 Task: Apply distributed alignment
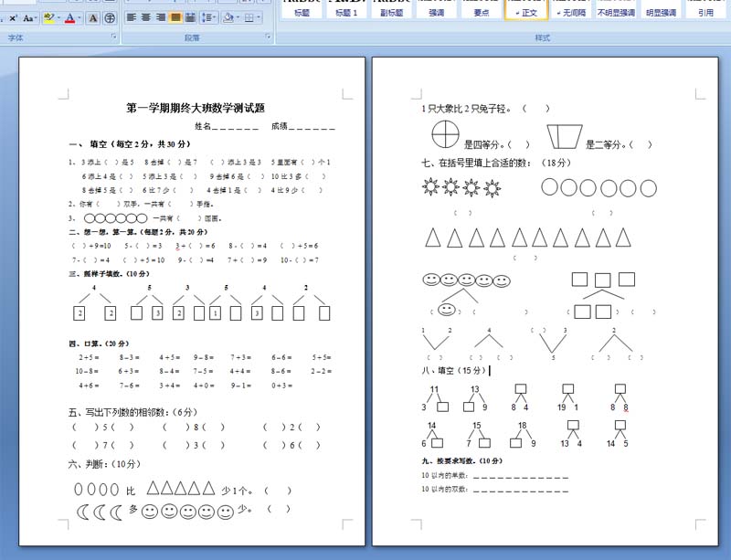pyautogui.click(x=190, y=17)
